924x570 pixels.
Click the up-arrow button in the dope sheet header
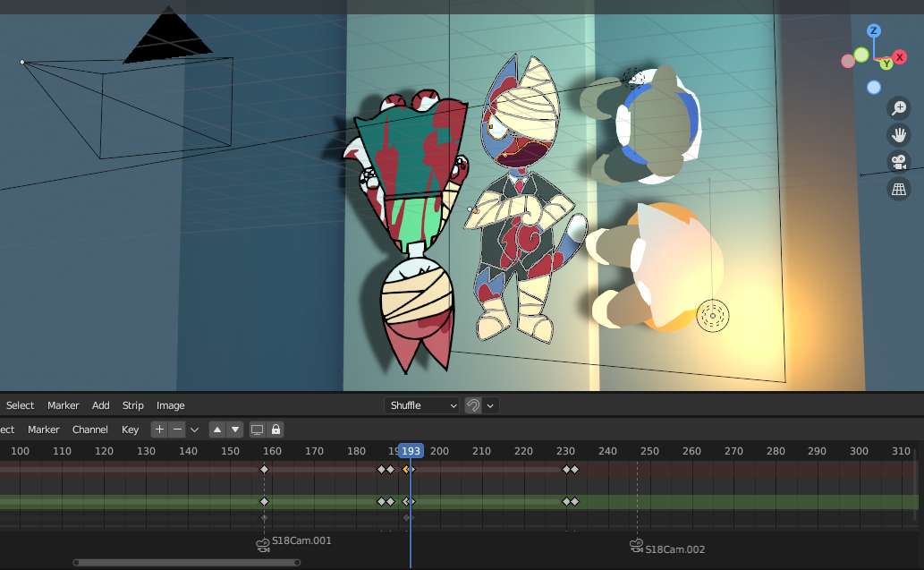[216, 430]
